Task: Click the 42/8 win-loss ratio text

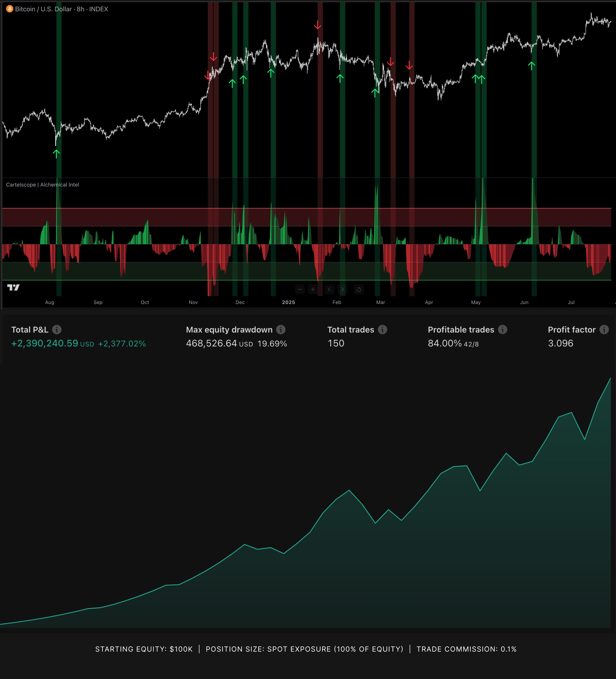Action: click(x=471, y=344)
